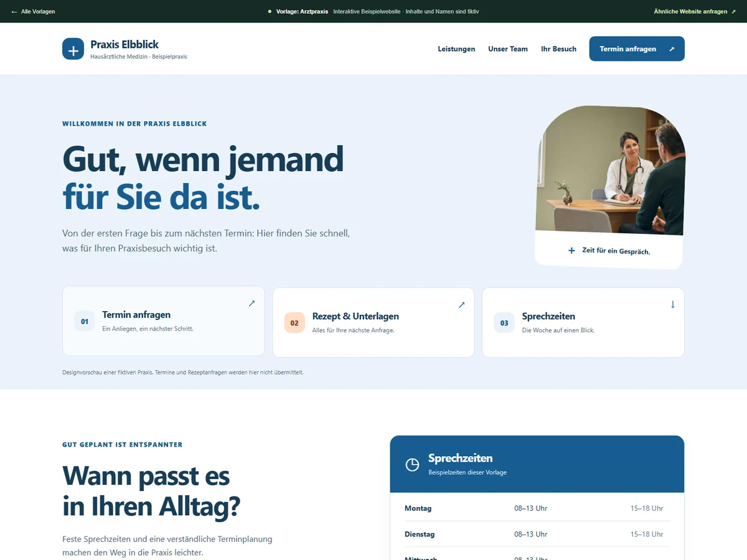This screenshot has width=747, height=560.
Task: Click the Designvorschau disclaimer text
Action: point(183,372)
